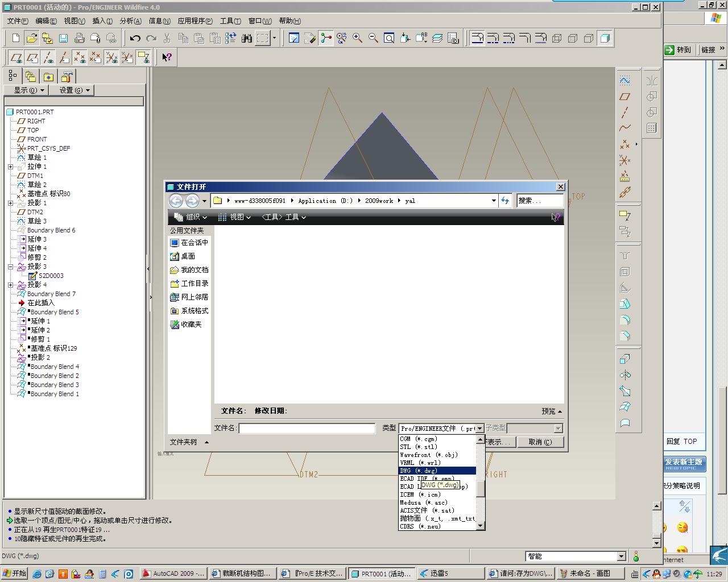Start the Sketch tool in the right toolbar

click(625, 81)
